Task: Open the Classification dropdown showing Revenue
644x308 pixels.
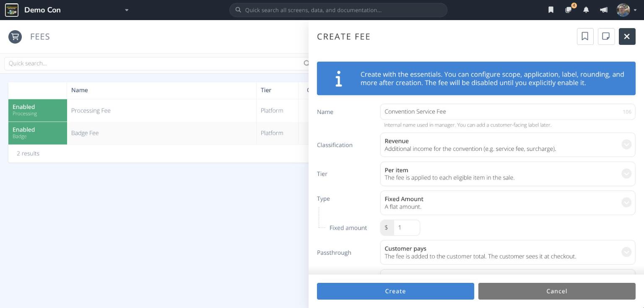Action: pos(508,145)
